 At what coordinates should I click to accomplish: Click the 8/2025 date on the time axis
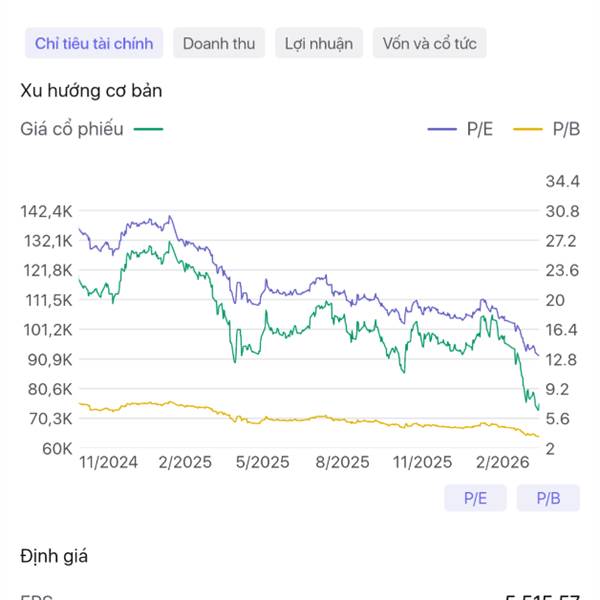pos(342,462)
